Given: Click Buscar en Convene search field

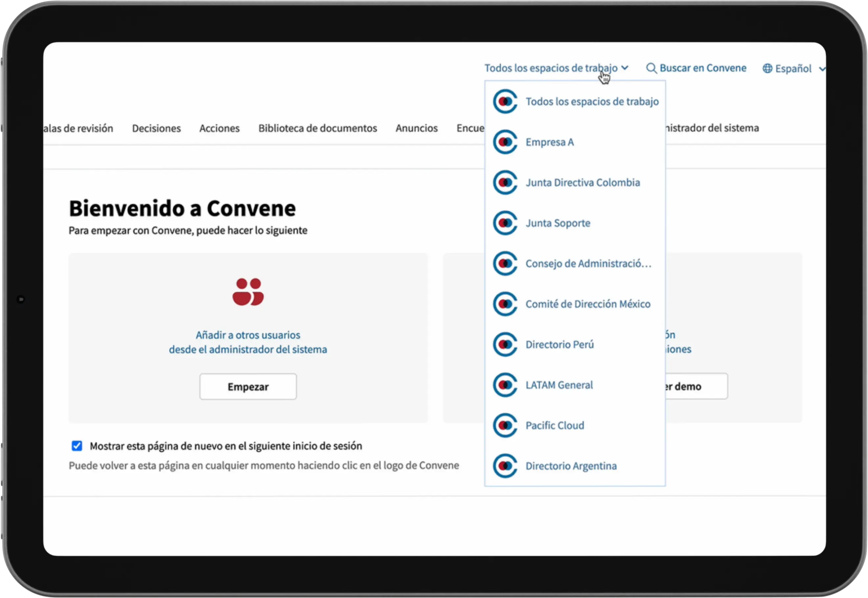Looking at the screenshot, I should click(702, 68).
